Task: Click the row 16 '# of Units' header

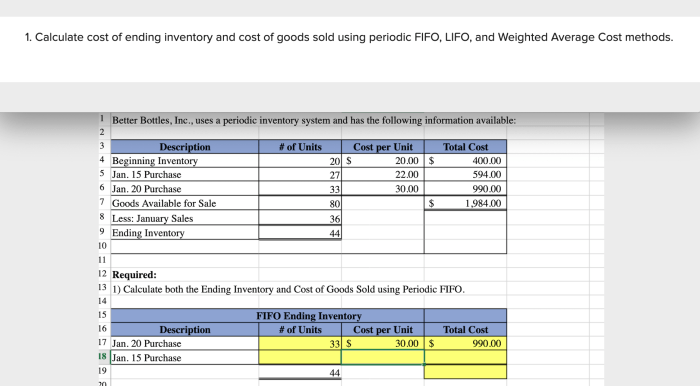Action: [x=300, y=329]
